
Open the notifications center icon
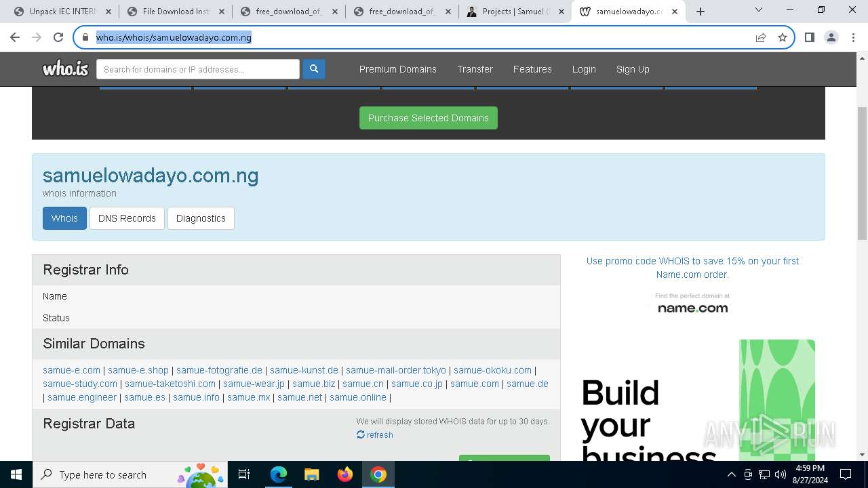pyautogui.click(x=846, y=474)
